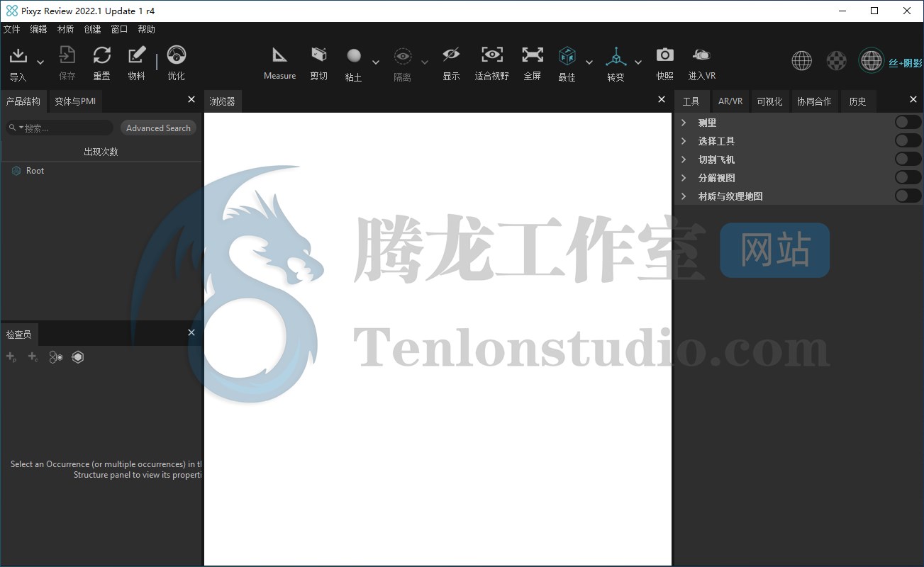Select the Measure tool icon
The height and width of the screenshot is (567, 924).
pyautogui.click(x=280, y=55)
